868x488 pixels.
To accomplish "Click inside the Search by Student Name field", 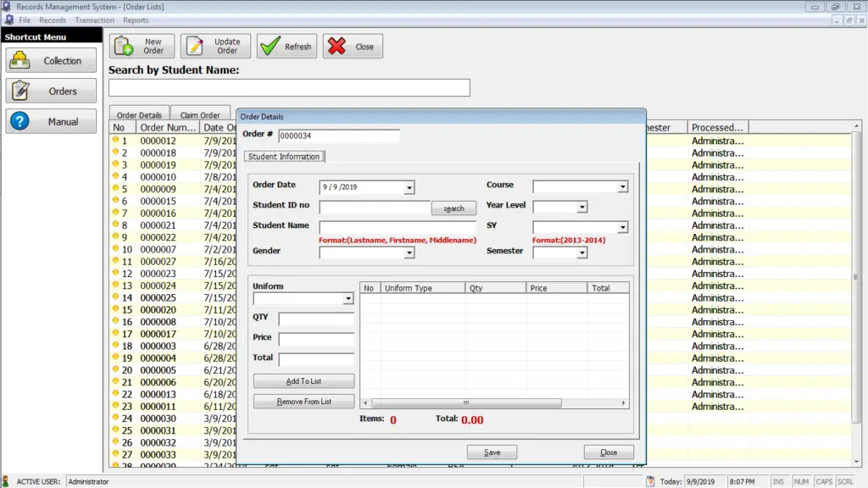I will pyautogui.click(x=288, y=87).
